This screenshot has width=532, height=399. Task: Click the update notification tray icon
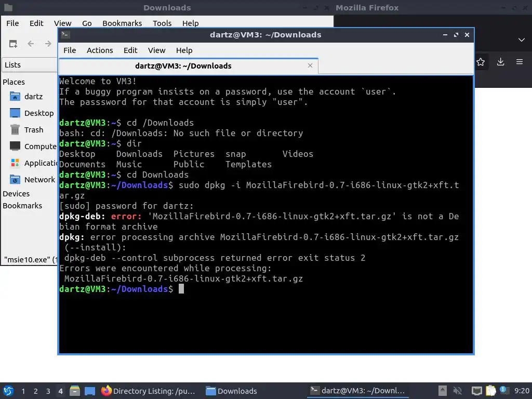tap(503, 390)
